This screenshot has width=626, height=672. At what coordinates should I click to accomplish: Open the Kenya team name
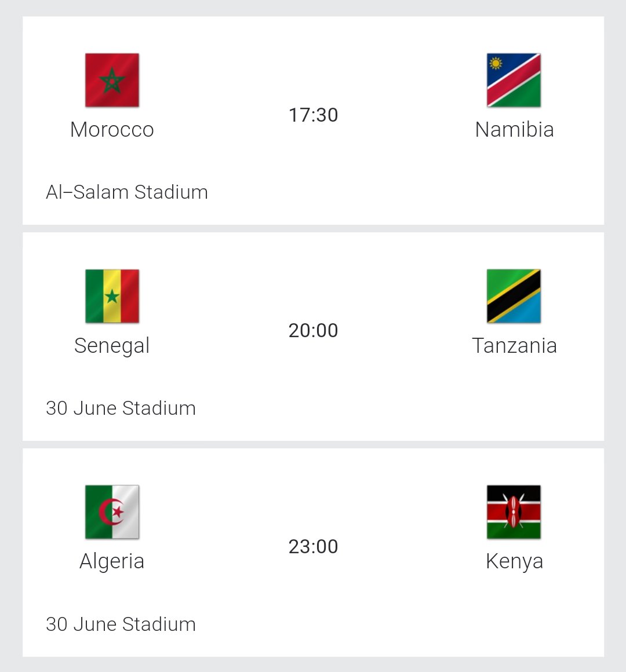click(514, 561)
